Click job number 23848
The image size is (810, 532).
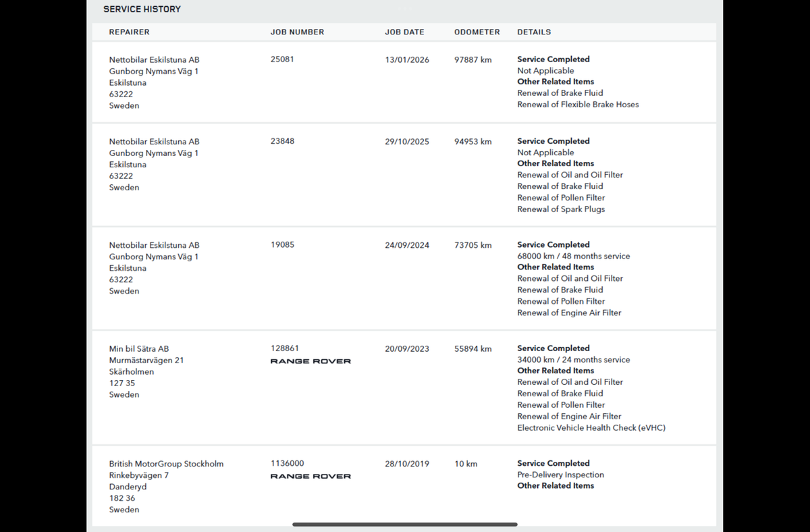(x=282, y=142)
